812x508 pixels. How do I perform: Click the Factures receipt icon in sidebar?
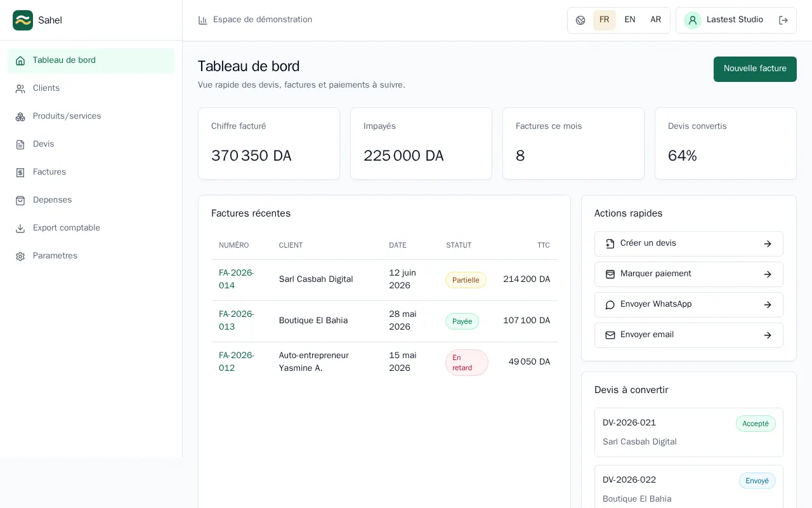[20, 173]
